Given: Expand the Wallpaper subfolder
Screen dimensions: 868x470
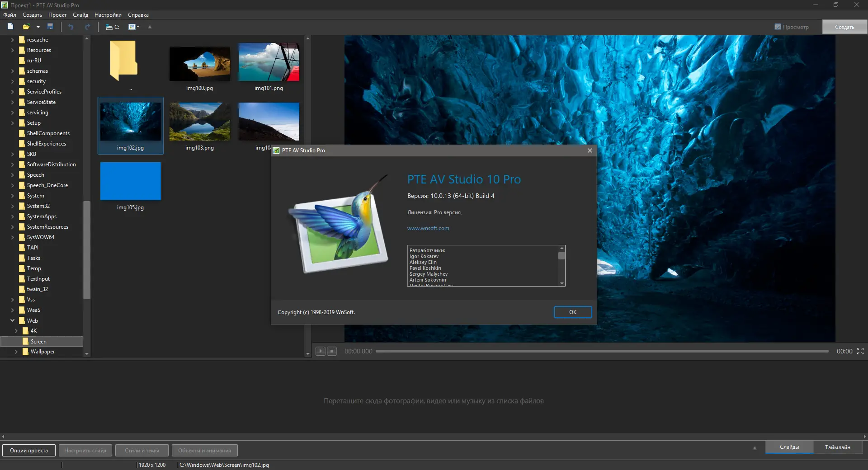Looking at the screenshot, I should pyautogui.click(x=16, y=352).
